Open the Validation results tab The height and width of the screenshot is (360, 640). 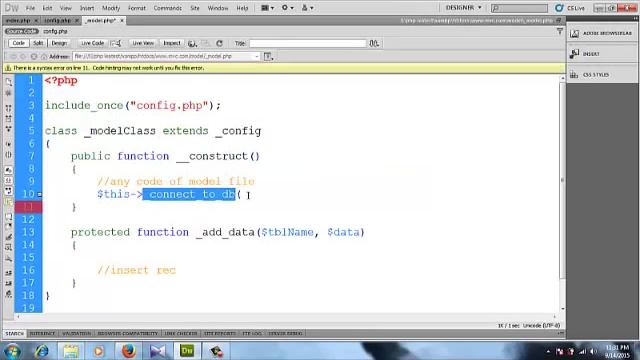(x=76, y=333)
